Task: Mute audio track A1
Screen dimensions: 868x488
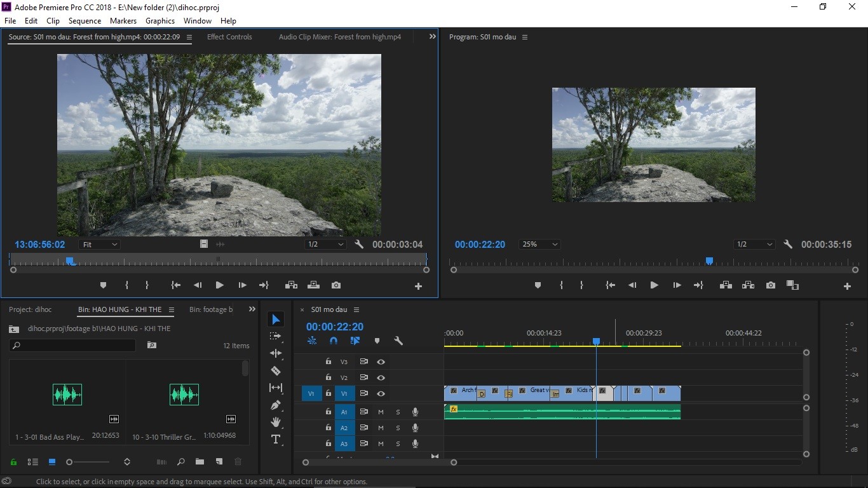Action: [381, 412]
